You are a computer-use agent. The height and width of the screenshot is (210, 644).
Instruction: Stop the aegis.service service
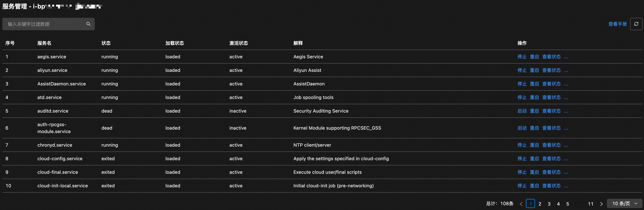click(x=522, y=57)
